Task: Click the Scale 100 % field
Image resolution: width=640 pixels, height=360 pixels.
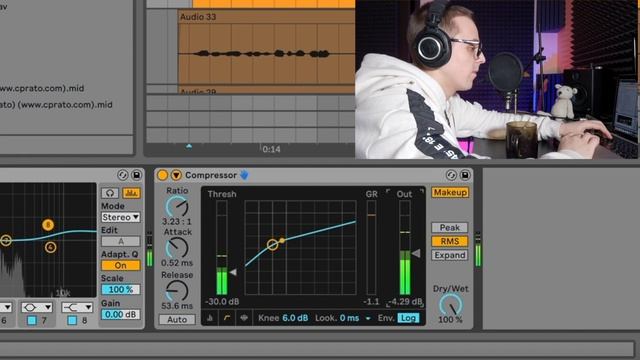Action: click(x=120, y=289)
